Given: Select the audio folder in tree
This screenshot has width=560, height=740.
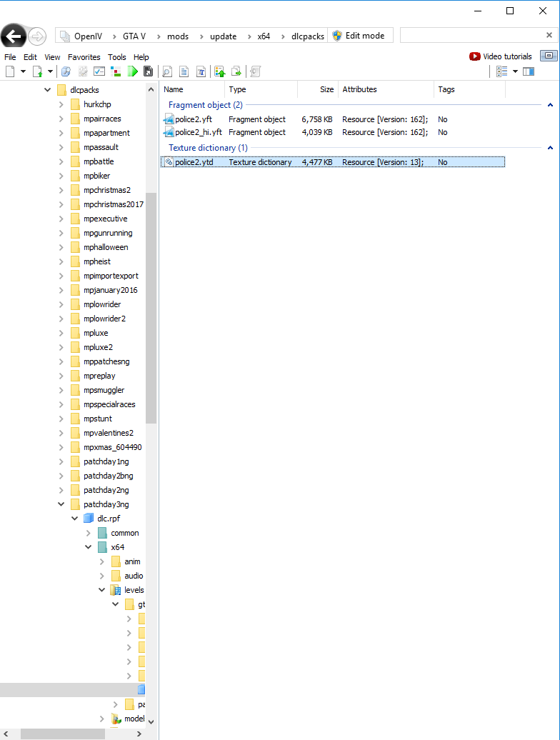Looking at the screenshot, I should pyautogui.click(x=134, y=576).
